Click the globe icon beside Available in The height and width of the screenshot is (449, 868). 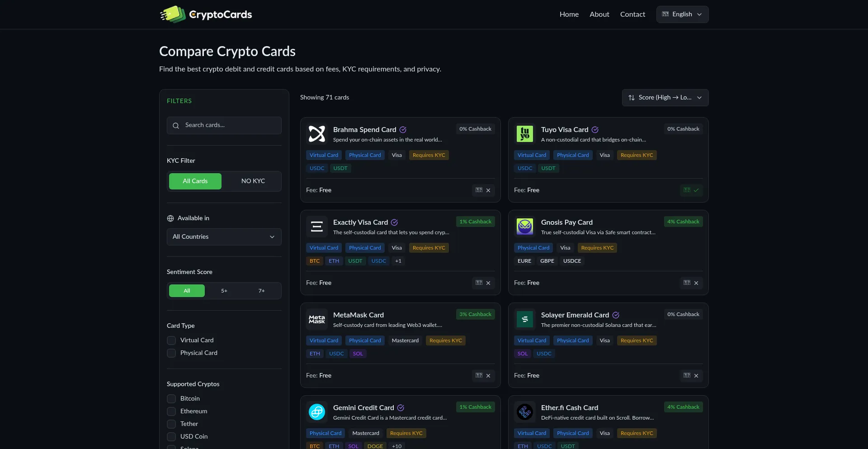pos(170,218)
